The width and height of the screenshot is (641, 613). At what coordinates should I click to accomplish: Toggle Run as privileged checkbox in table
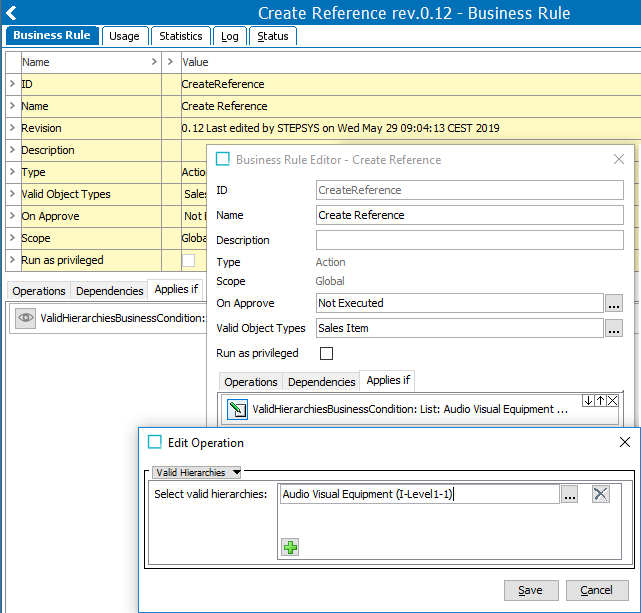point(188,260)
